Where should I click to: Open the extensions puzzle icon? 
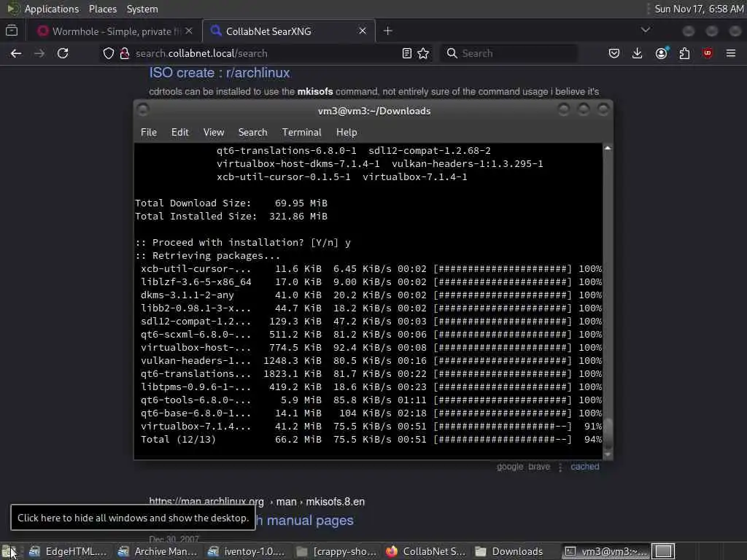684,53
